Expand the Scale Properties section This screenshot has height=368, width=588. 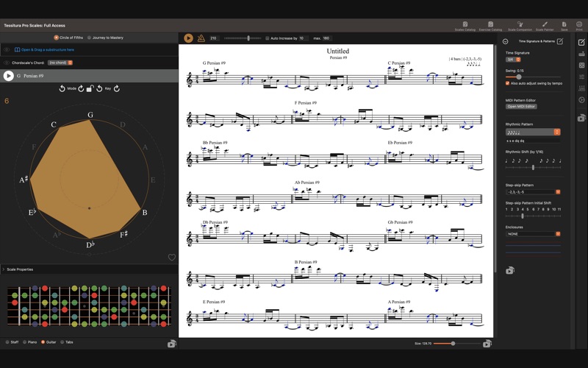pos(4,269)
